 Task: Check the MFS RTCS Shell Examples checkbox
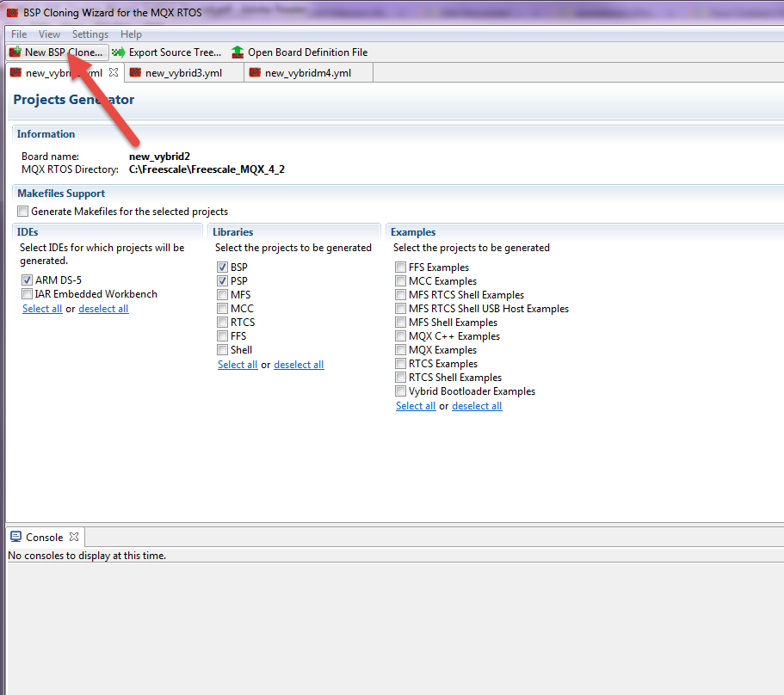400,294
